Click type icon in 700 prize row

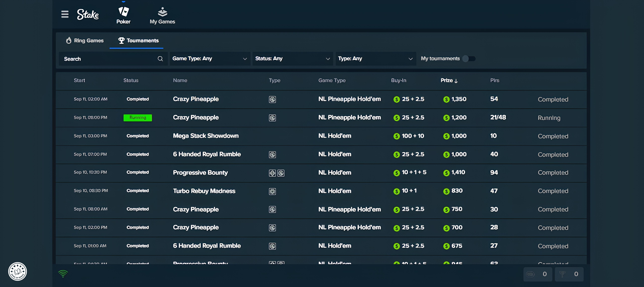pyautogui.click(x=272, y=228)
